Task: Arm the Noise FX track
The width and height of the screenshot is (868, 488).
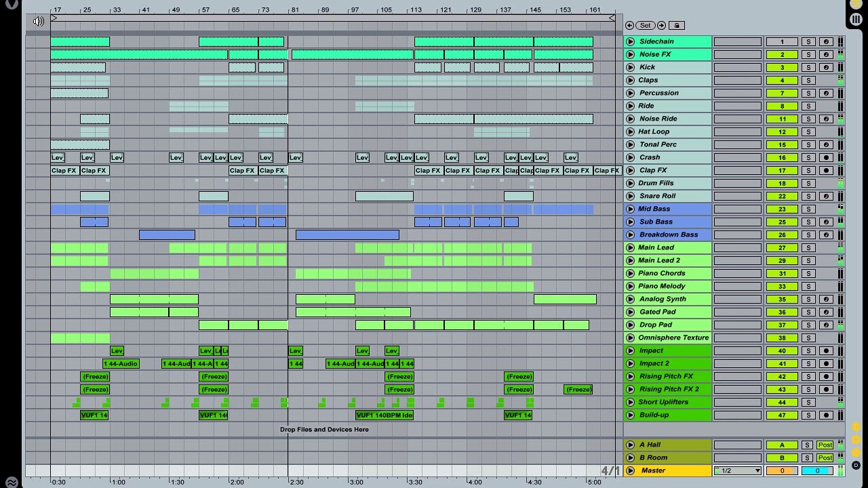Action: pyautogui.click(x=825, y=54)
